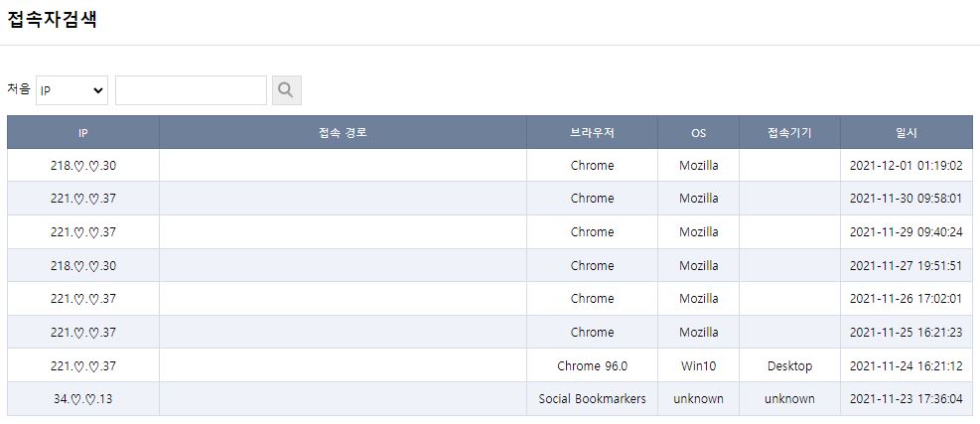Open the IP search-type dropdown
The image size is (980, 424).
pyautogui.click(x=71, y=90)
